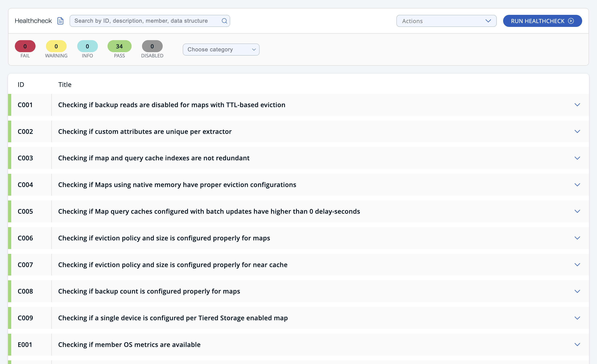Screen dimensions: 597x364
Task: Toggle the teal INFO status filter
Action: (x=87, y=46)
